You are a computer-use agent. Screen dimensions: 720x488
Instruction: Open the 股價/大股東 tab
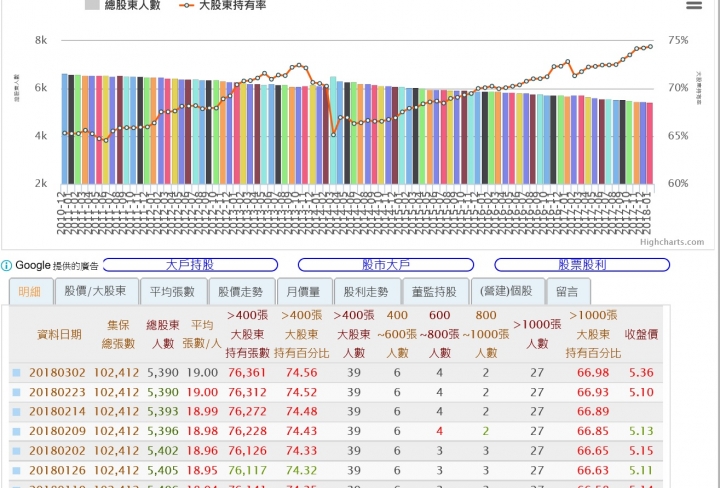(x=96, y=292)
